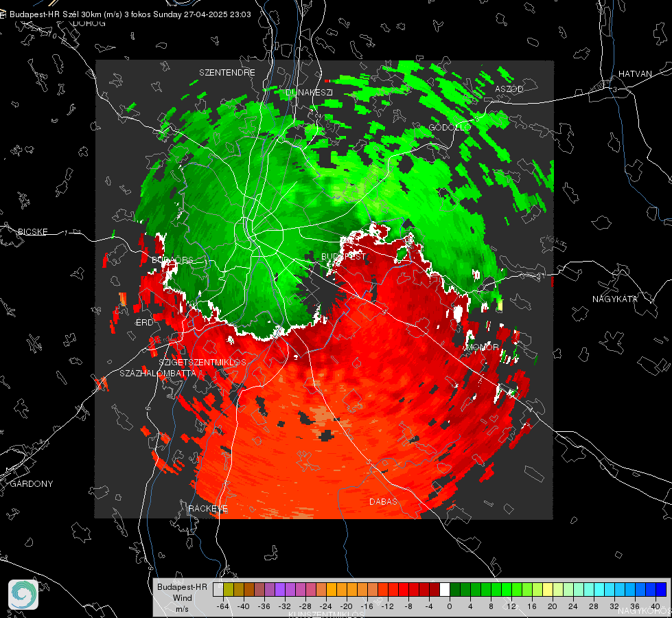Select the white zero-velocity legend swatch

(445, 590)
